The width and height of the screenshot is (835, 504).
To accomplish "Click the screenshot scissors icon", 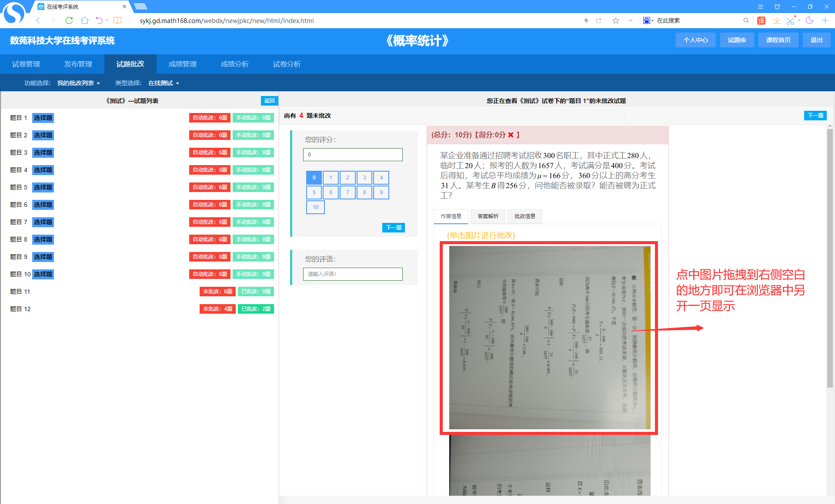I will pyautogui.click(x=791, y=20).
